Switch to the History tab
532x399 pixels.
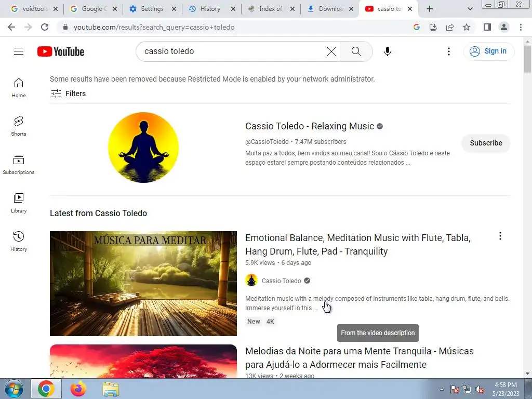[x=207, y=9]
